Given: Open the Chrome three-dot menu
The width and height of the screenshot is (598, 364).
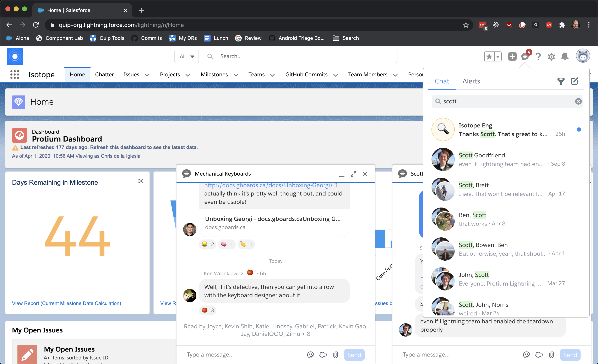Looking at the screenshot, I should point(588,25).
